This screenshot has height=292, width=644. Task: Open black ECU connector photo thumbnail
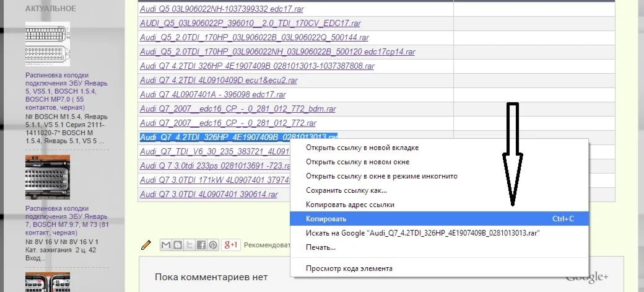(x=48, y=177)
